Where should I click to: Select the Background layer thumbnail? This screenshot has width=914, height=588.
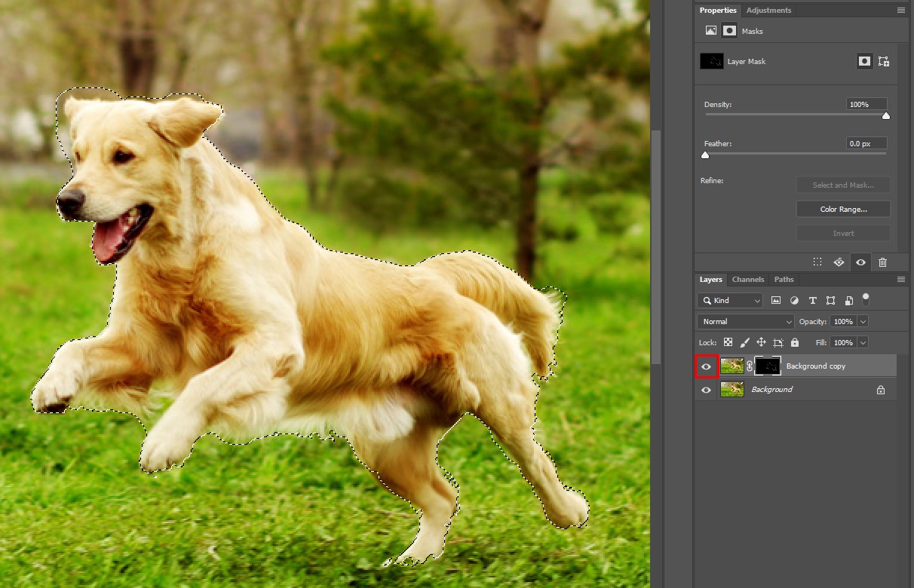(732, 389)
